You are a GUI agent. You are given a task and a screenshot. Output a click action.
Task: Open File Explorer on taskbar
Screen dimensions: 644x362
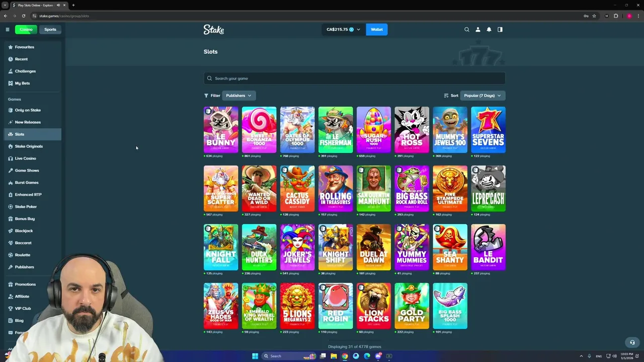coord(333,356)
